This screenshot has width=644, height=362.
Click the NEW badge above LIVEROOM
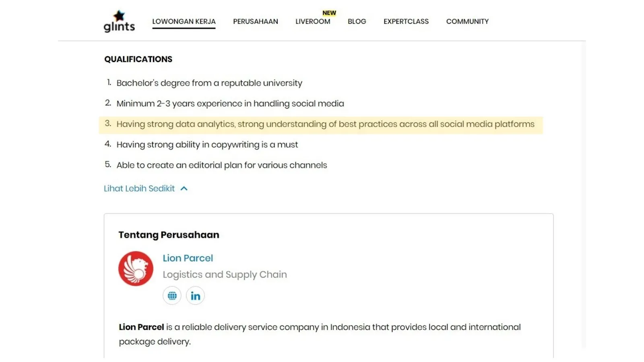tap(329, 12)
